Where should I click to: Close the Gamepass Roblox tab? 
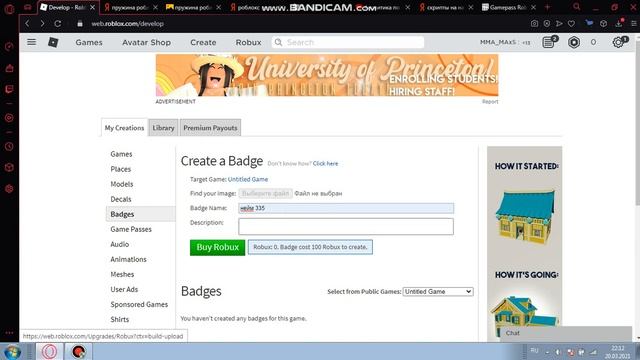(533, 7)
